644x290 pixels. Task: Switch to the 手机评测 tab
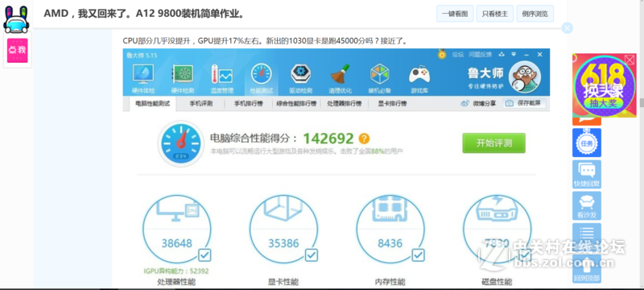(200, 104)
